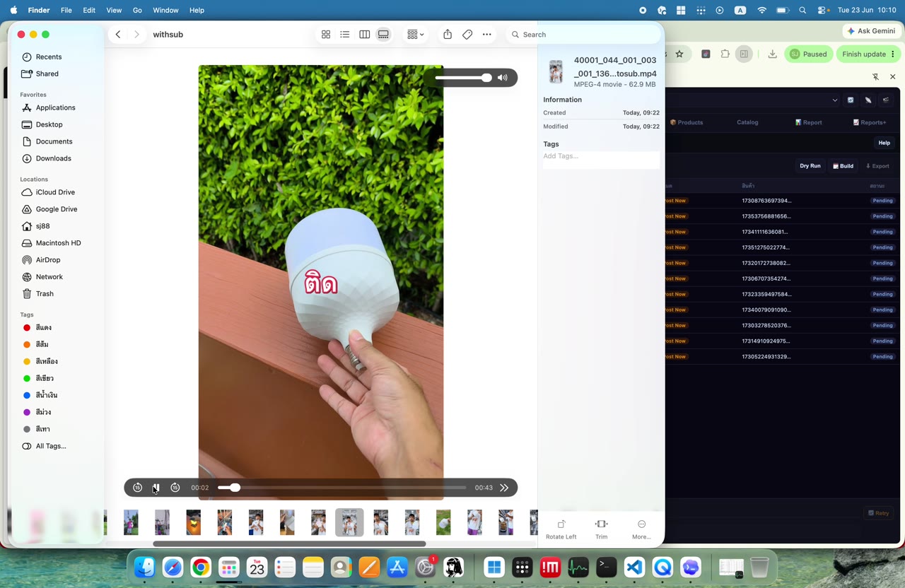The image size is (905, 588).
Task: Click the Trim button
Action: click(x=602, y=529)
